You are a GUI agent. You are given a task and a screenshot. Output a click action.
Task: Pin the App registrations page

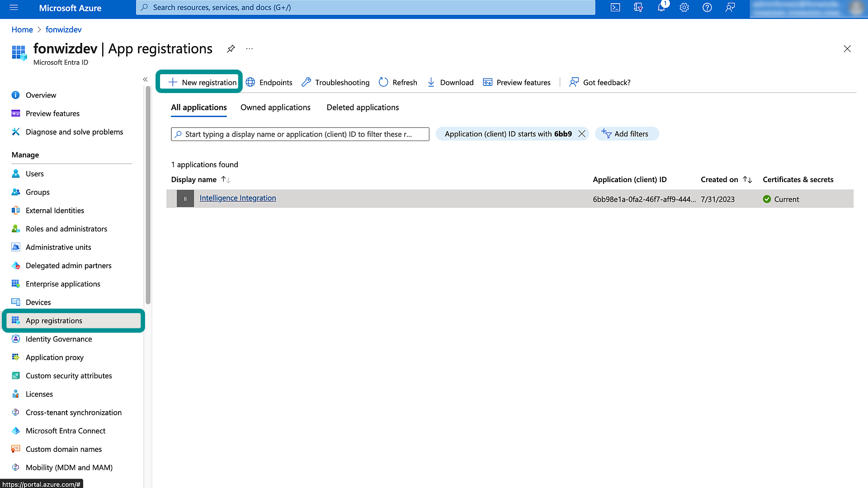click(231, 49)
